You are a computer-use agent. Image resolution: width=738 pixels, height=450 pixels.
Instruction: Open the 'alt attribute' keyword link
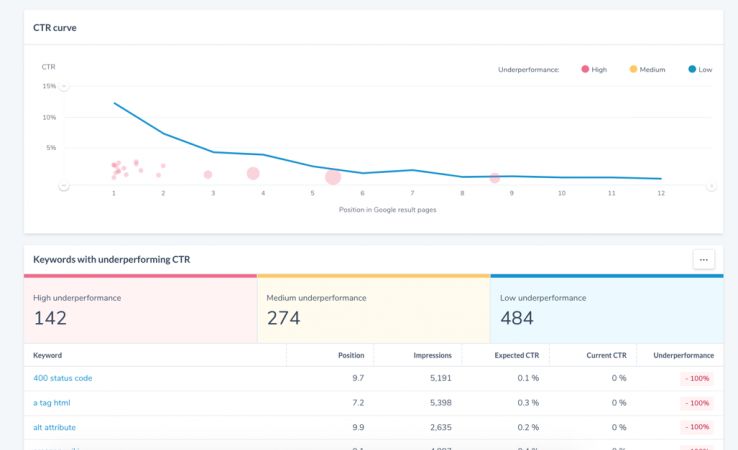click(54, 427)
